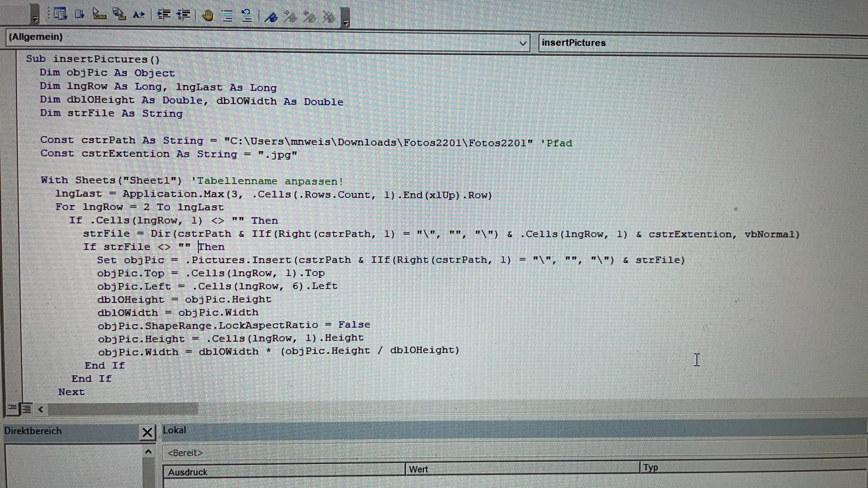Indent the selected code lines
Image resolution: width=868 pixels, height=488 pixels.
pos(164,15)
